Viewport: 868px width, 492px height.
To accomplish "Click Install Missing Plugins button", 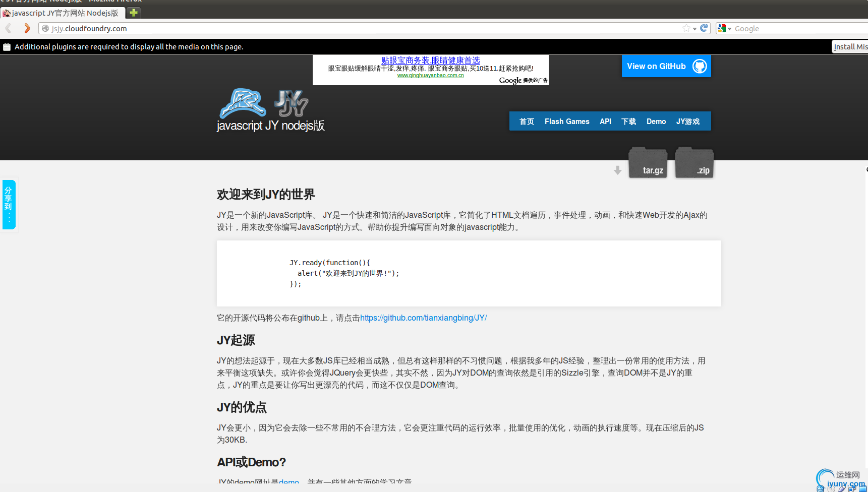I will 850,47.
